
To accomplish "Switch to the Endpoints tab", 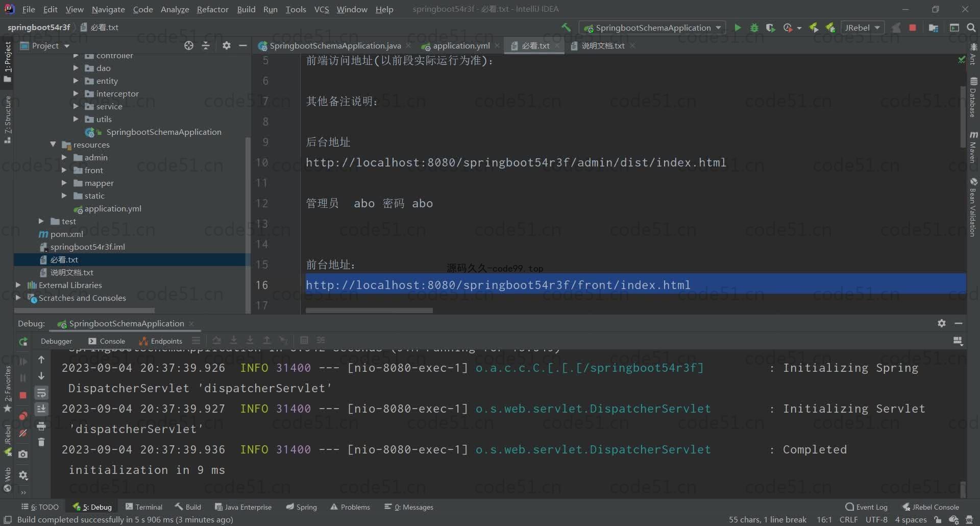I will tap(161, 341).
